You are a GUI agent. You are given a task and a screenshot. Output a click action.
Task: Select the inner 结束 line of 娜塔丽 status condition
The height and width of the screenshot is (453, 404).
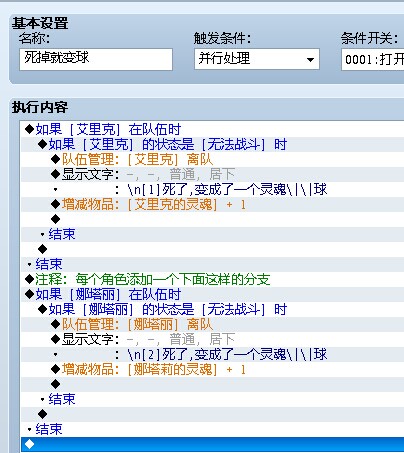tap(212, 399)
